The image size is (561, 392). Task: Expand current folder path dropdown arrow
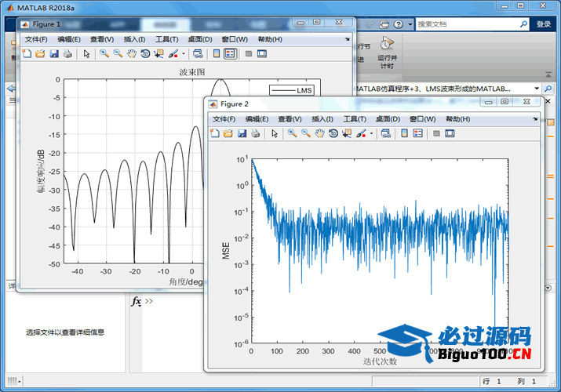point(537,89)
